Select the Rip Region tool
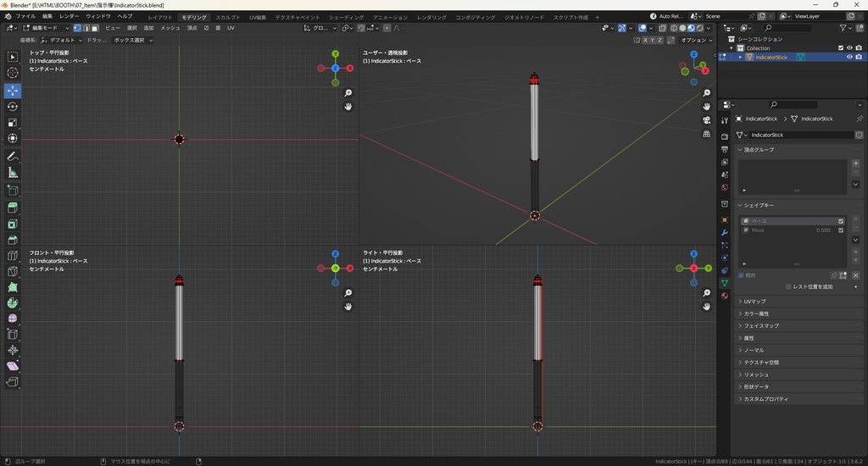The height and width of the screenshot is (466, 868). [x=12, y=382]
